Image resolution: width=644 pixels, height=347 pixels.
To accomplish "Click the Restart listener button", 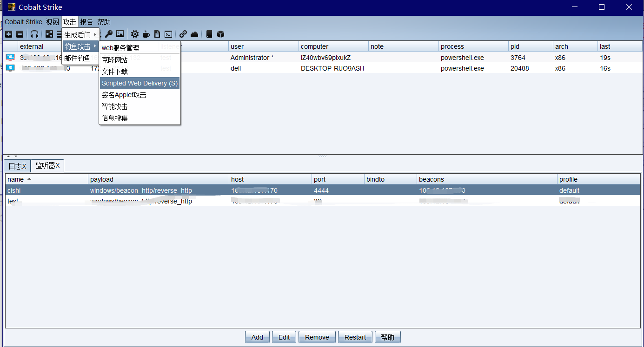I will (x=355, y=337).
